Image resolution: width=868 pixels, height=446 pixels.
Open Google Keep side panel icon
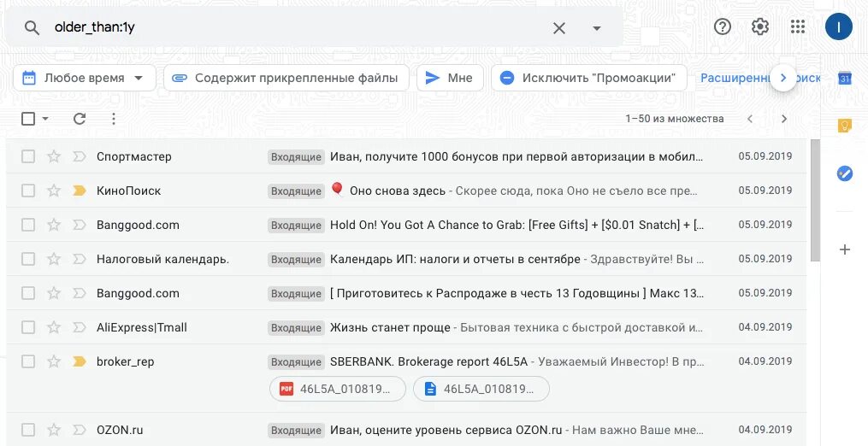point(845,126)
